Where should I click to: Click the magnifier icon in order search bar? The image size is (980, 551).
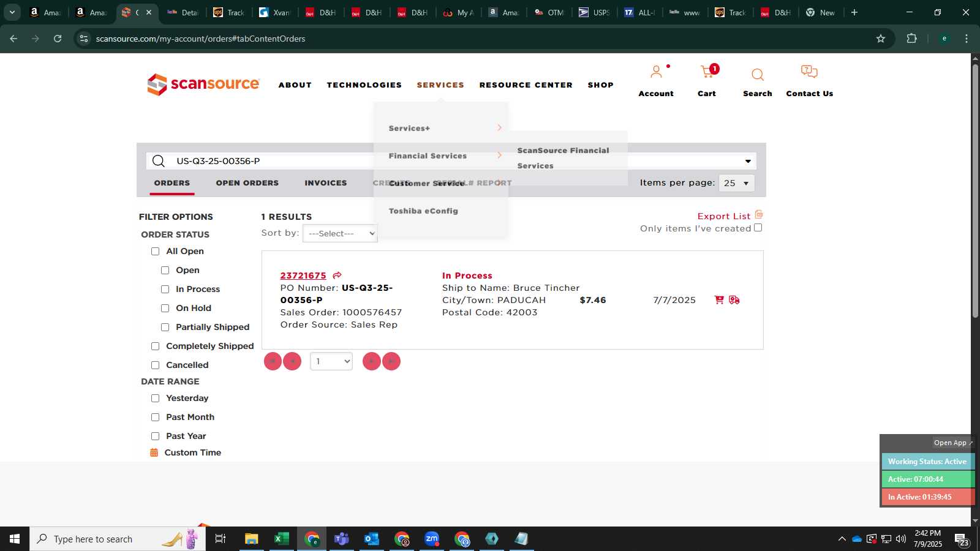tap(159, 161)
